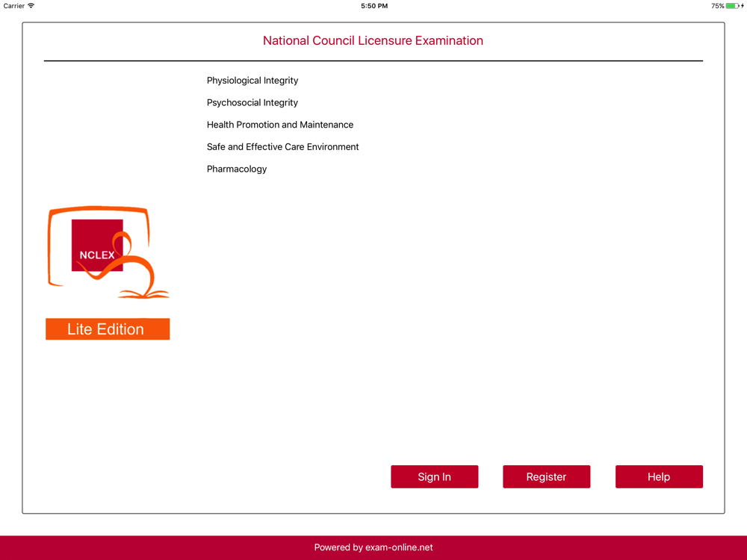Tap the Sign In button
This screenshot has height=560, width=747.
click(434, 476)
